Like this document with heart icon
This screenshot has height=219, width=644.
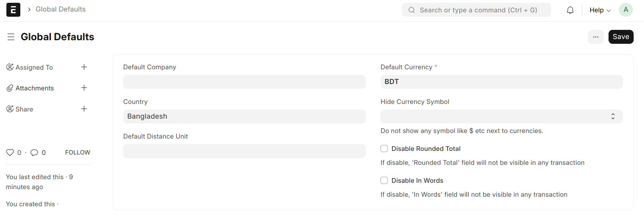click(x=10, y=153)
